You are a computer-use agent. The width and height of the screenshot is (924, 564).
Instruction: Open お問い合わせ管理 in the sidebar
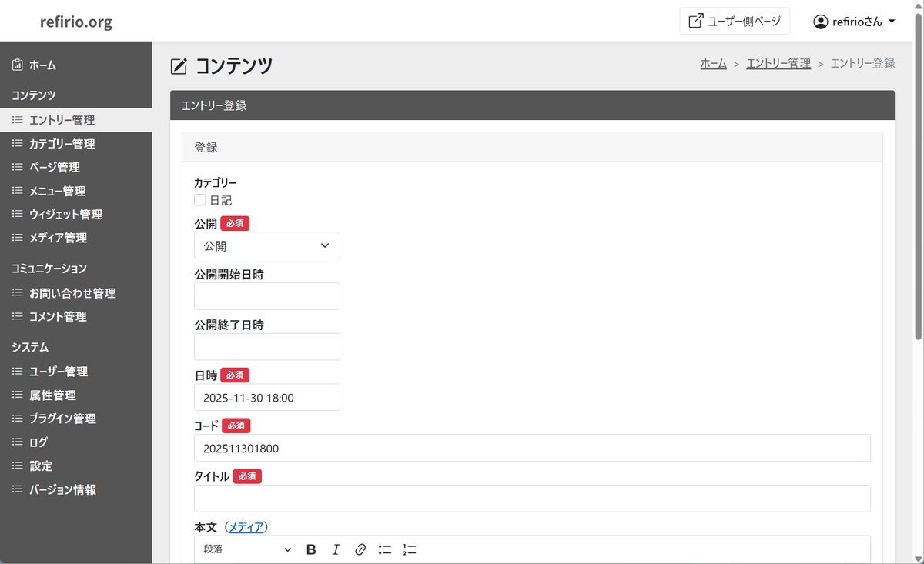(76, 293)
